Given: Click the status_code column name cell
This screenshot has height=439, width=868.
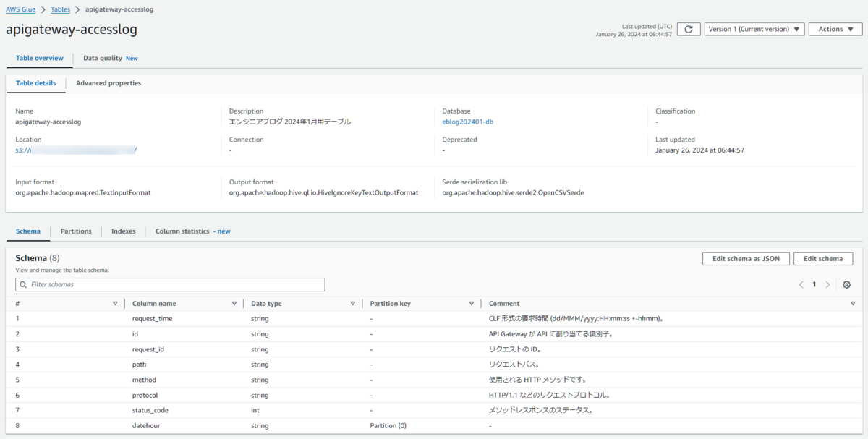Looking at the screenshot, I should (150, 410).
